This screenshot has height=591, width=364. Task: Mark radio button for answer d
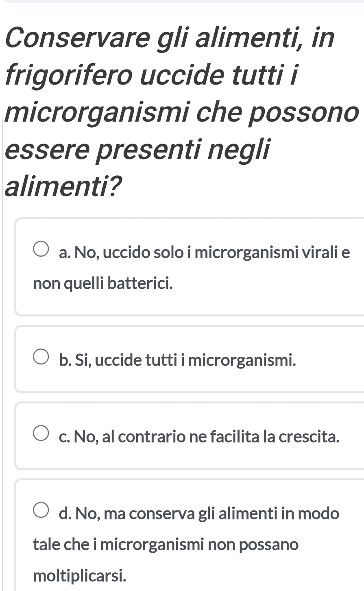coord(41,512)
